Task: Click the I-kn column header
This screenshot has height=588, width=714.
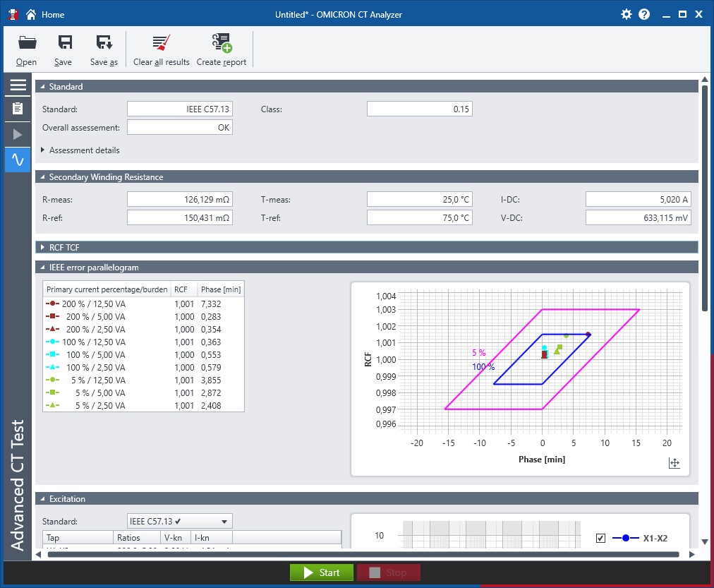Action: (211, 538)
